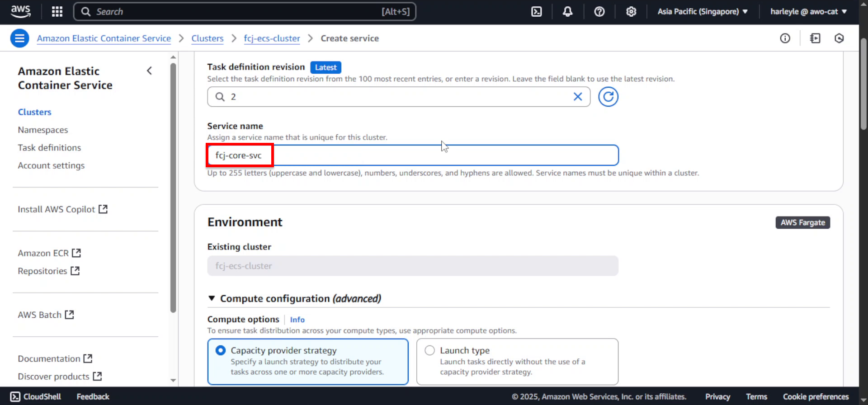The image size is (868, 405).
Task: Toggle the hamburger navigation menu
Action: pos(19,38)
